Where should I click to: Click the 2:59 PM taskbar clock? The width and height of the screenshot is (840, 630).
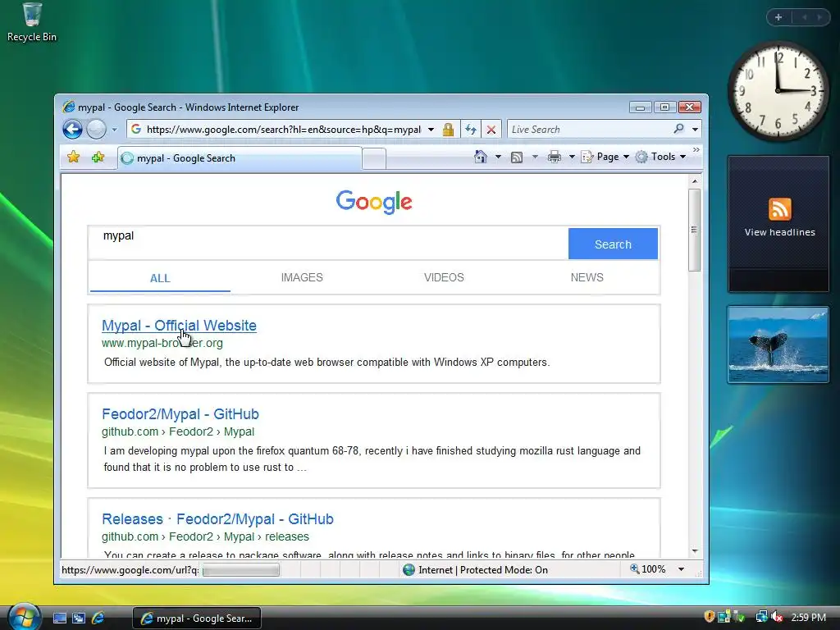[x=808, y=618]
